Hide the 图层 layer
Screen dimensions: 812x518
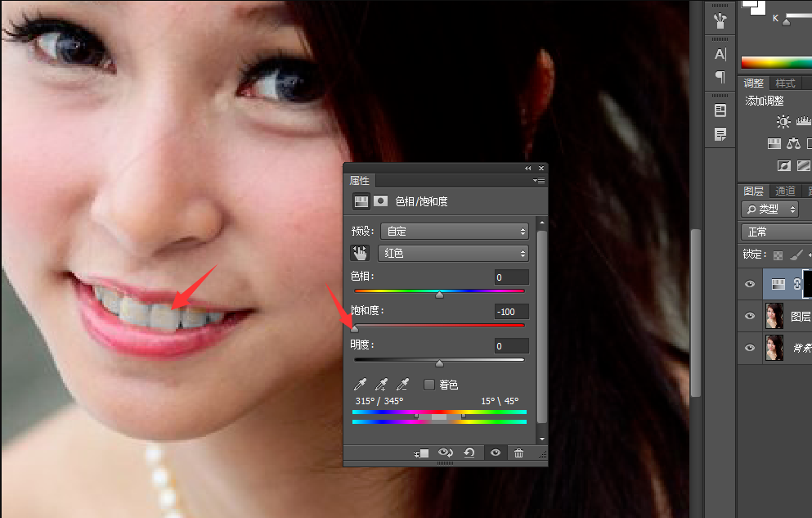(x=749, y=316)
